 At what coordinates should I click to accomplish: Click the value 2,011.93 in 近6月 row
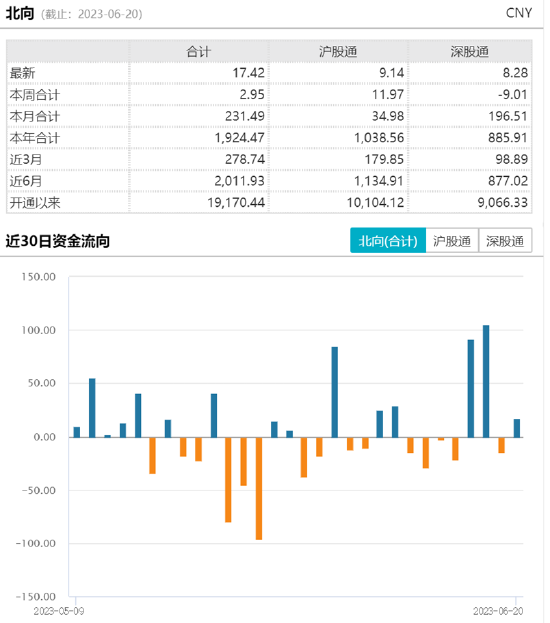click(x=240, y=181)
